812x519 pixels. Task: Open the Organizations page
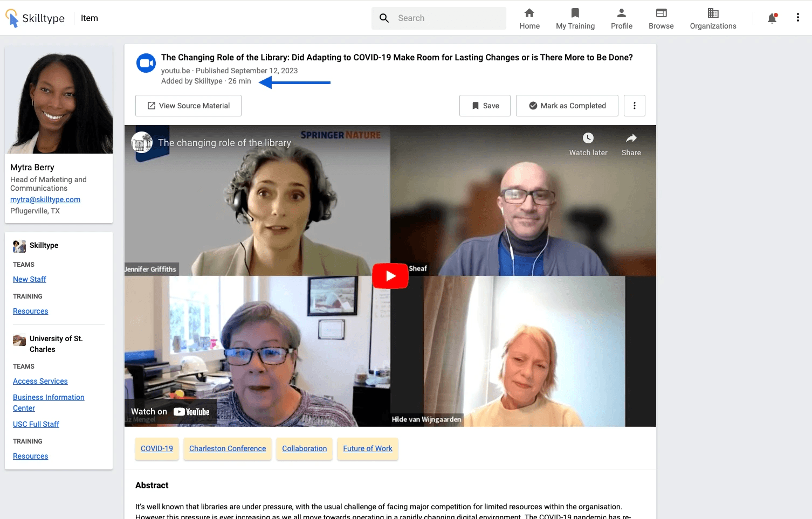coord(713,19)
